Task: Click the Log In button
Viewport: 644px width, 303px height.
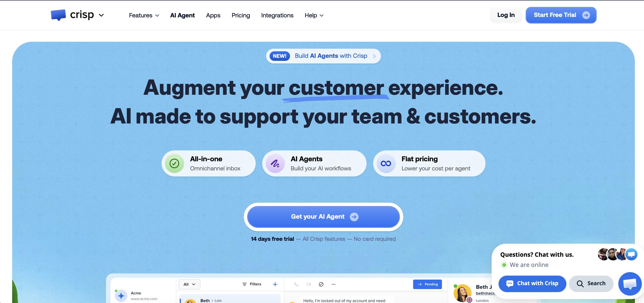Action: pyautogui.click(x=506, y=15)
